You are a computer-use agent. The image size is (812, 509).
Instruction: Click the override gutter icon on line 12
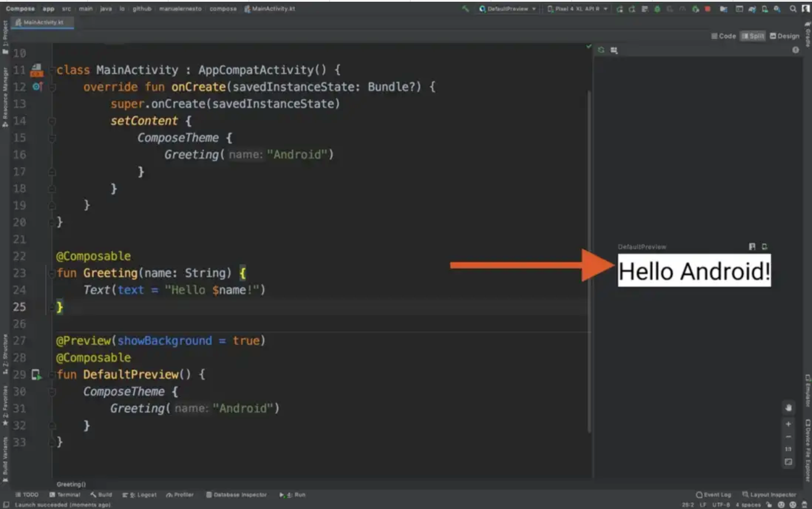pos(37,86)
